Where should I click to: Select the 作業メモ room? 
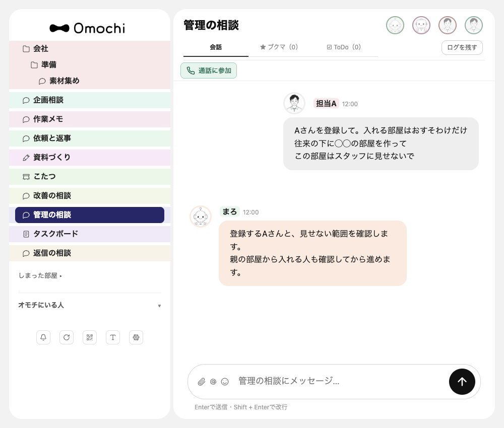90,119
